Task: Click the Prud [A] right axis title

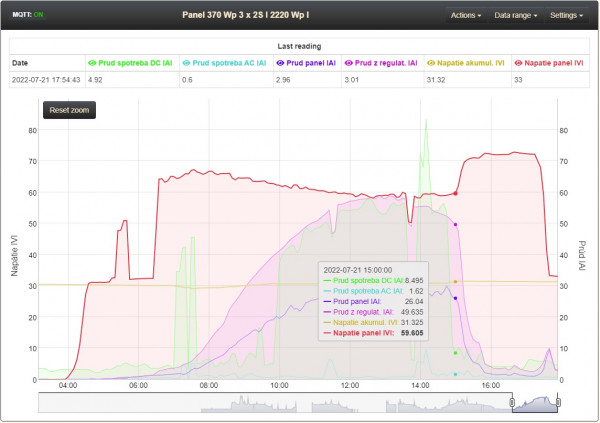Action: pos(582,256)
